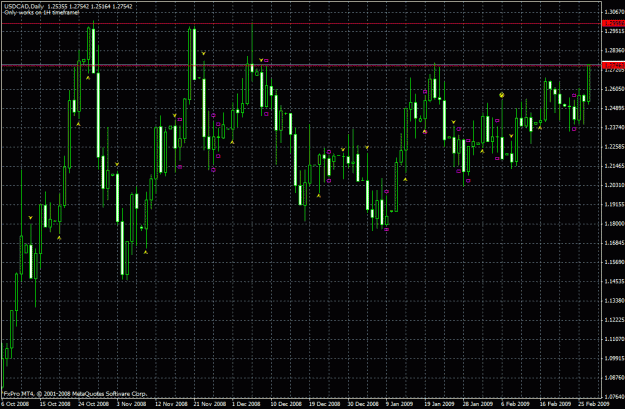Click the 1.12225 price scale label
Screen dimensions: 625x409
coord(614,320)
